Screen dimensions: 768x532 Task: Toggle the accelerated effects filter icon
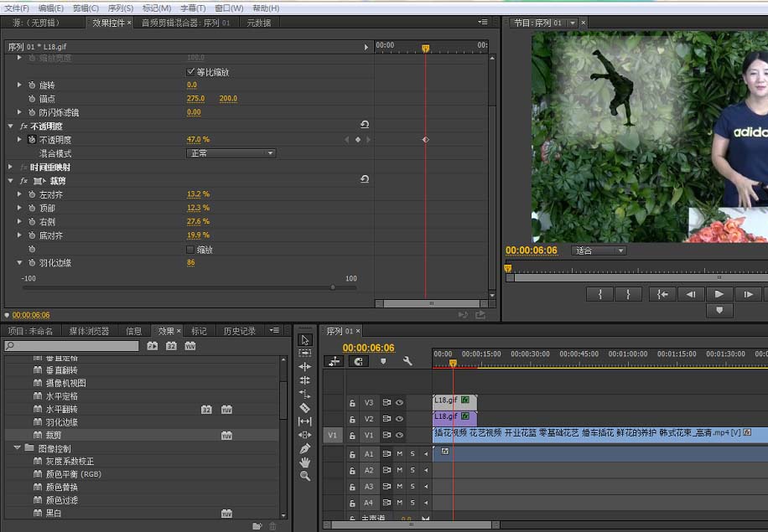click(153, 346)
